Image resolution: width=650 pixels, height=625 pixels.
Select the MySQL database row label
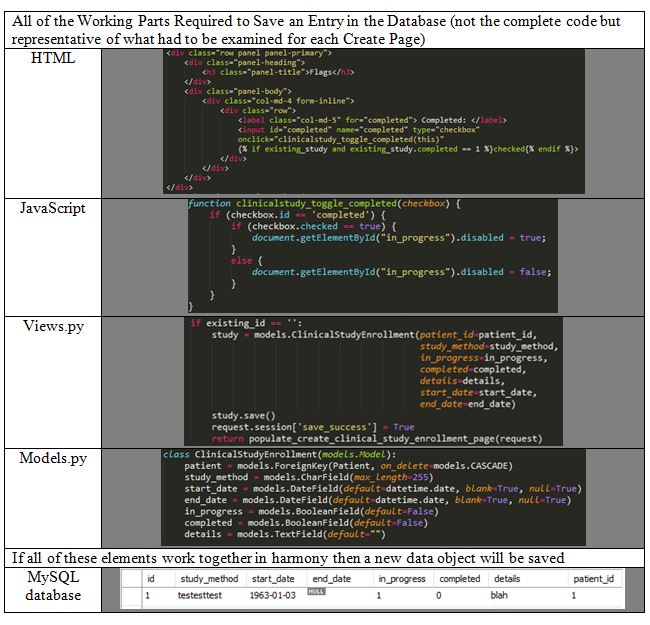pos(53,586)
